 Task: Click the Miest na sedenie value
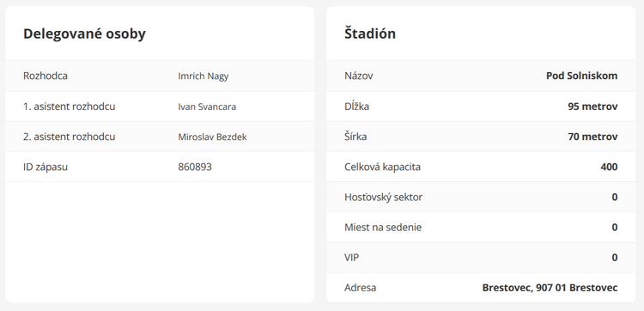pos(615,227)
